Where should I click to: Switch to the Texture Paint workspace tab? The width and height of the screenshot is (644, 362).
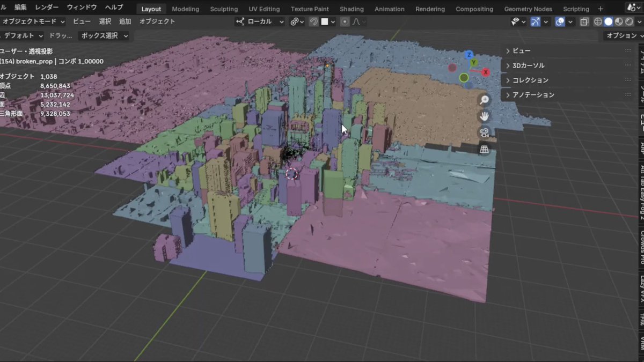click(x=310, y=9)
